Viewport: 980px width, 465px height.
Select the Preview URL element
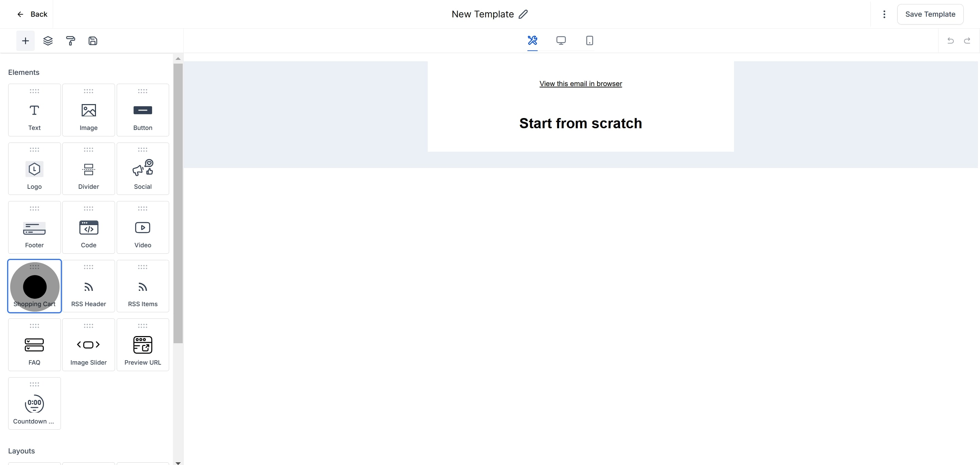tap(143, 345)
